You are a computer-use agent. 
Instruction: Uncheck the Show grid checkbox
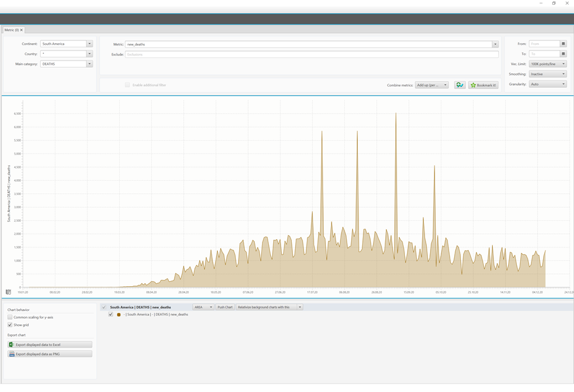(x=10, y=325)
